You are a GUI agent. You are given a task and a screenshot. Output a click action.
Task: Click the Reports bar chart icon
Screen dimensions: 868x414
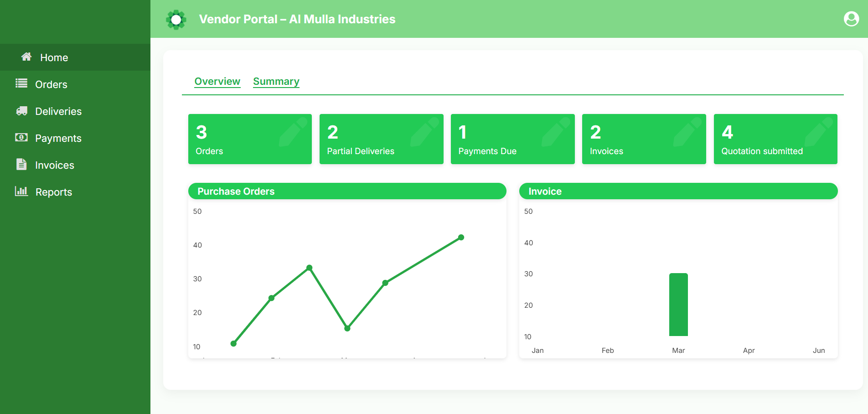coord(21,191)
